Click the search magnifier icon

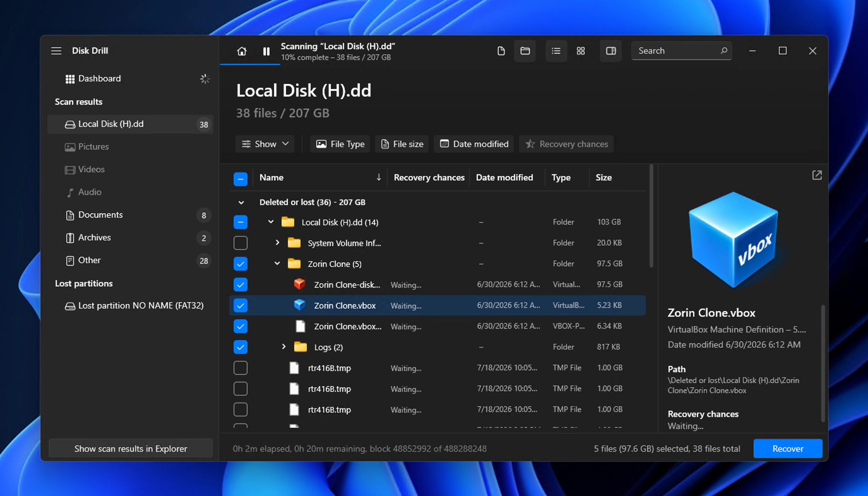tap(724, 50)
